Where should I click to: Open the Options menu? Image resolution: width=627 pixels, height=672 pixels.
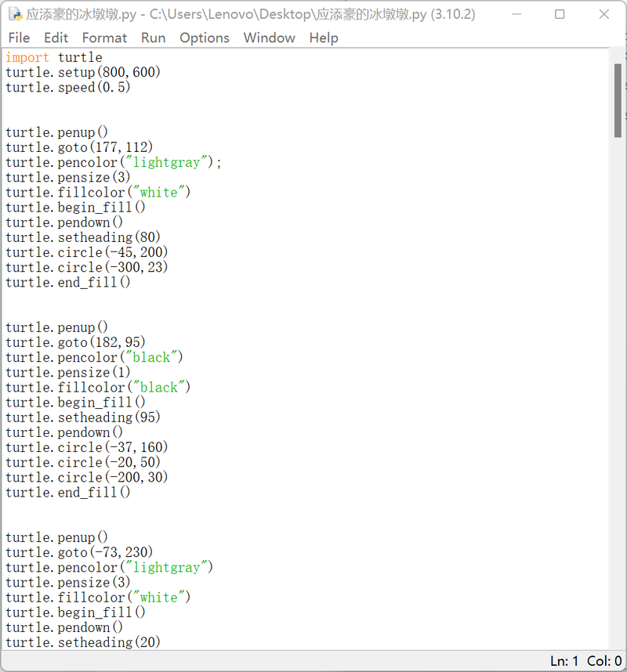(205, 38)
